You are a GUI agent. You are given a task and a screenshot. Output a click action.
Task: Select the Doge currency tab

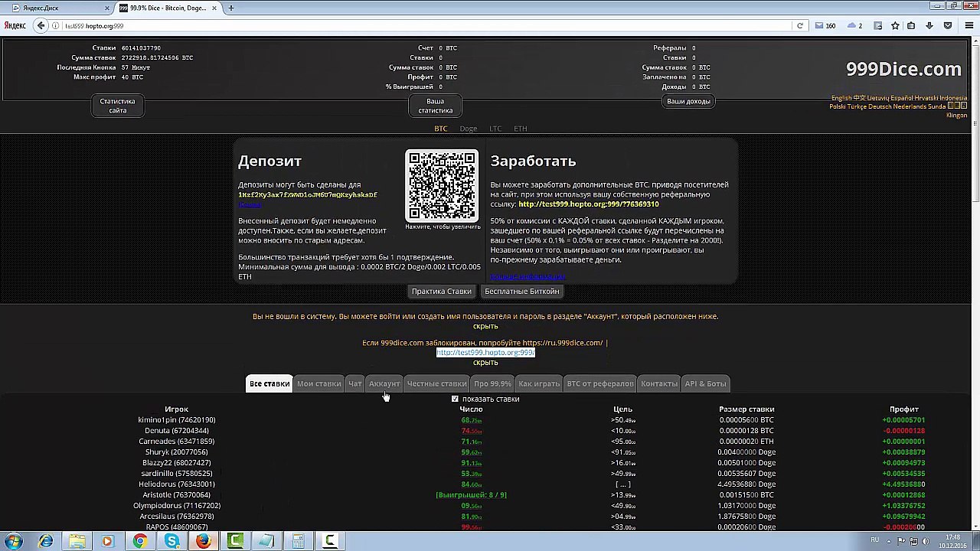tap(469, 129)
